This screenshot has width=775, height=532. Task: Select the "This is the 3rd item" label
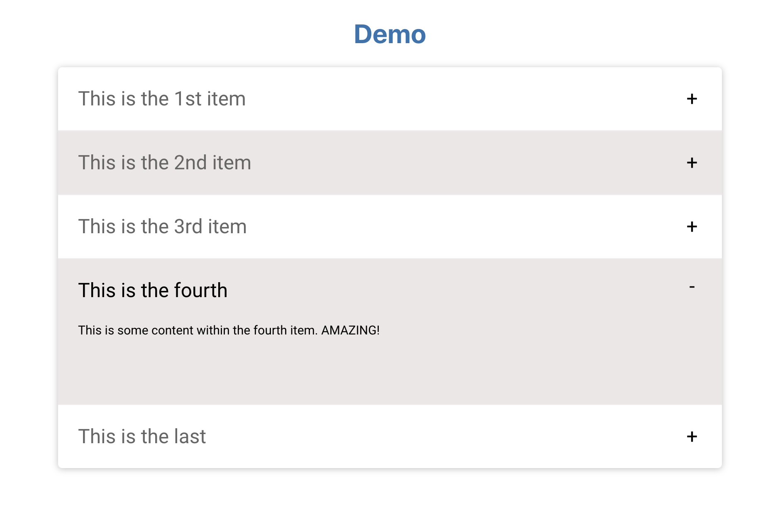pos(162,227)
